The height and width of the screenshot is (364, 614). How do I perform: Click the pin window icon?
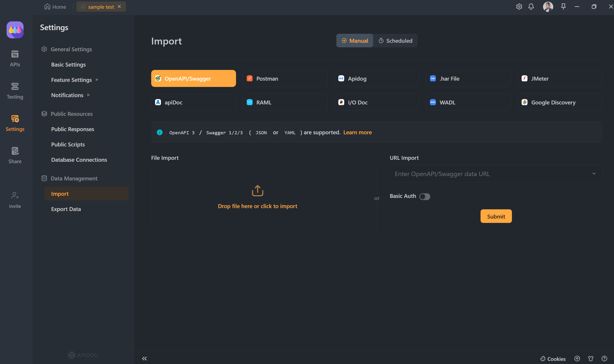[563, 7]
